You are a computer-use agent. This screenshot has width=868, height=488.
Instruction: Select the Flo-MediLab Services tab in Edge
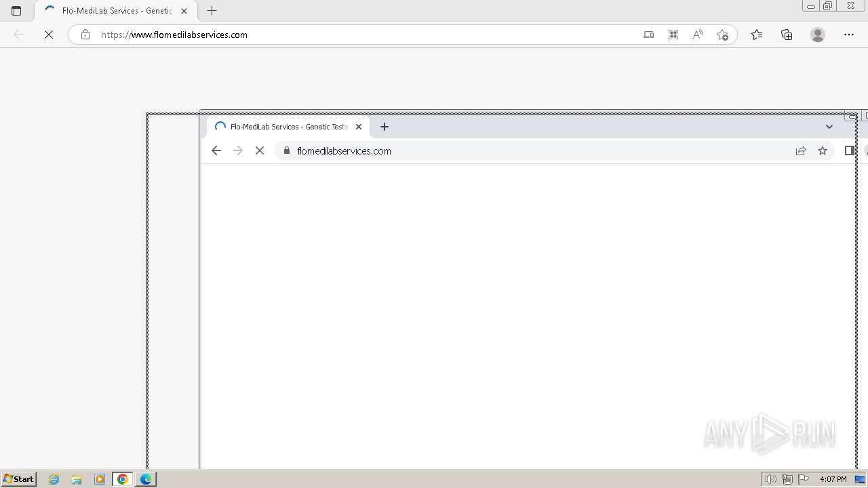coord(116,11)
